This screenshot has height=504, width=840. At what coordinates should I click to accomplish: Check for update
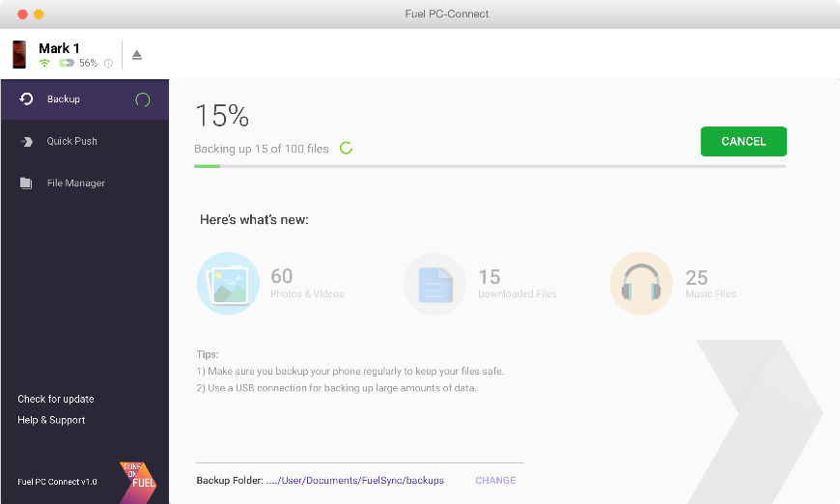(56, 399)
